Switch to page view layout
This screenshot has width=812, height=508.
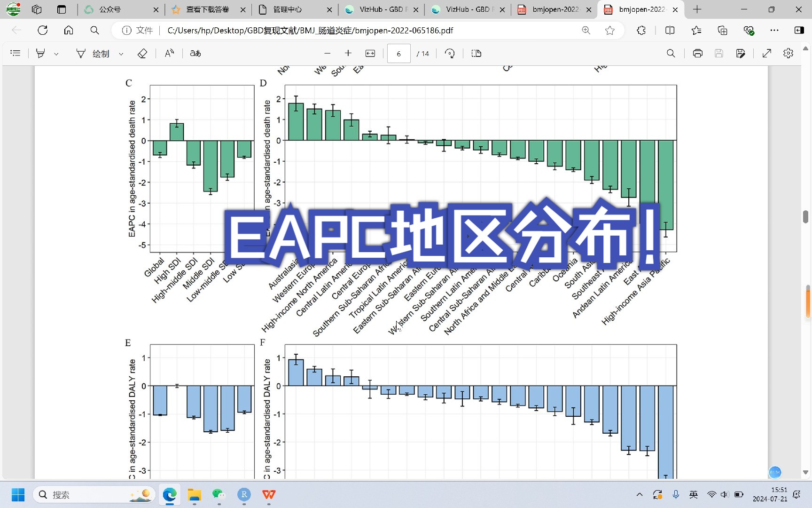point(476,53)
